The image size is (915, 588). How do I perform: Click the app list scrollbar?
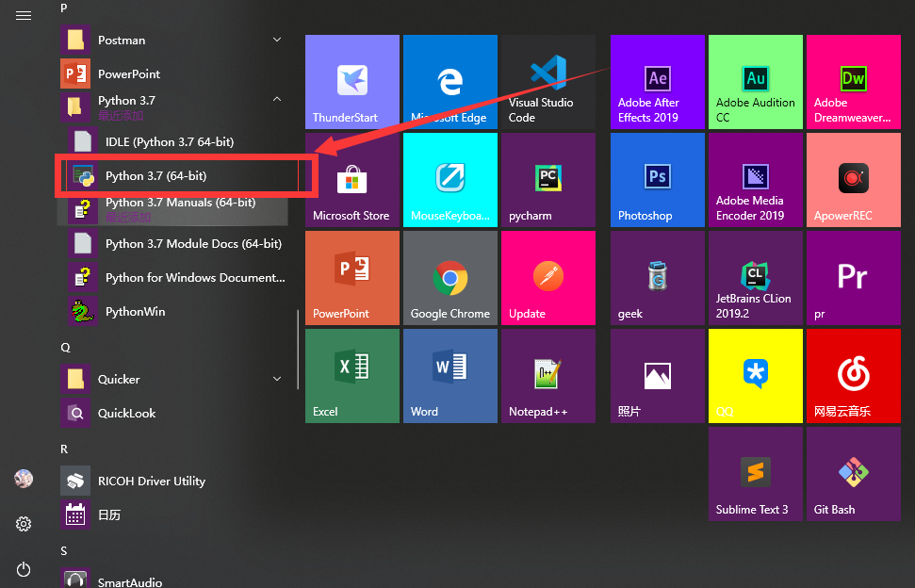pyautogui.click(x=299, y=349)
